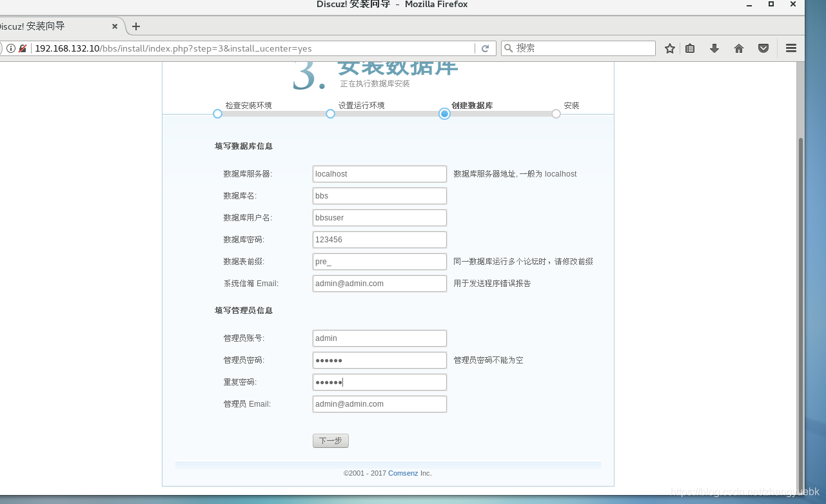Click the 填写数据库信息 heading
This screenshot has height=504, width=826.
tap(244, 146)
